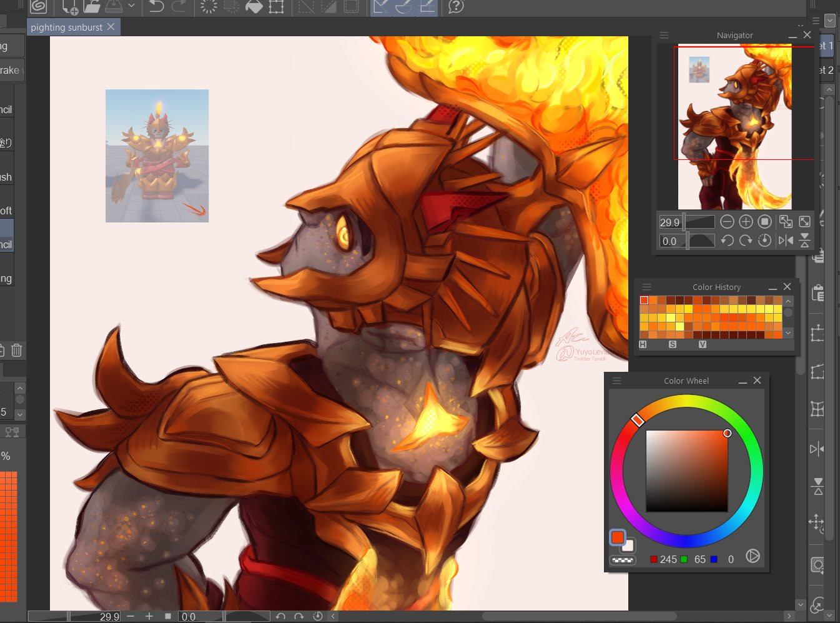Pick a color in the saturation square

(687, 471)
